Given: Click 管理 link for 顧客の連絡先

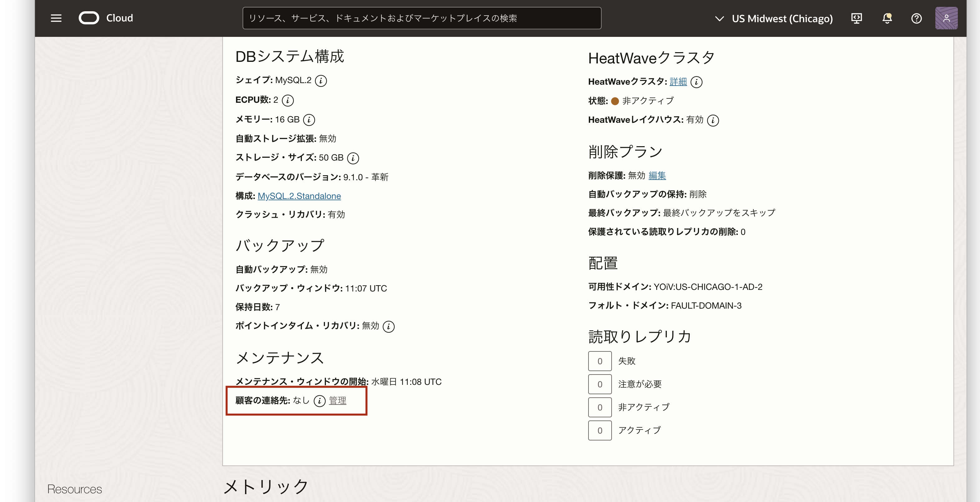Looking at the screenshot, I should point(337,401).
